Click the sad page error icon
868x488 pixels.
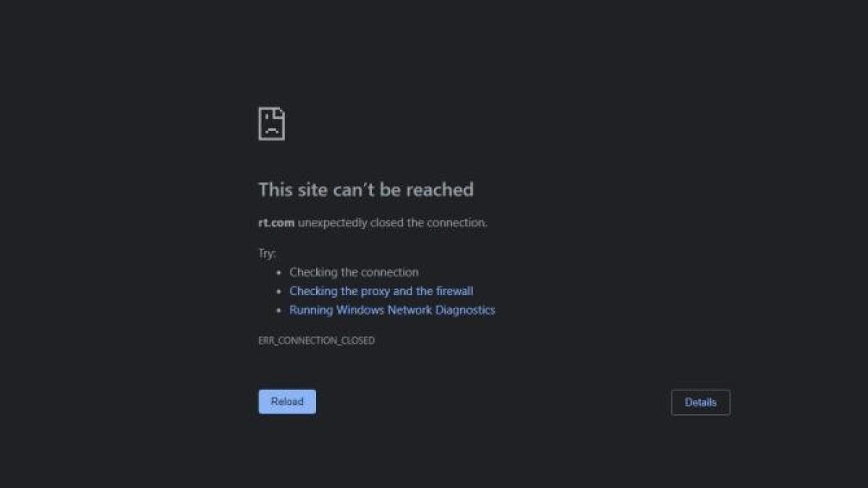coord(271,124)
